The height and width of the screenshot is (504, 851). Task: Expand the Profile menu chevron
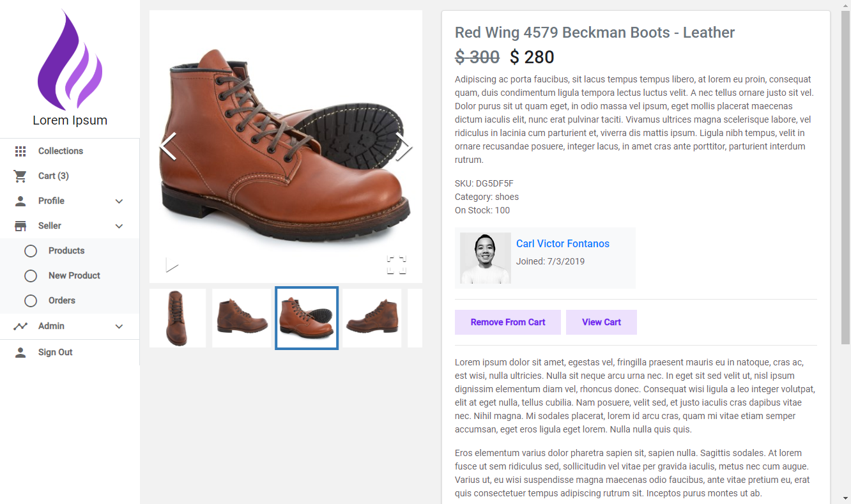(x=119, y=201)
